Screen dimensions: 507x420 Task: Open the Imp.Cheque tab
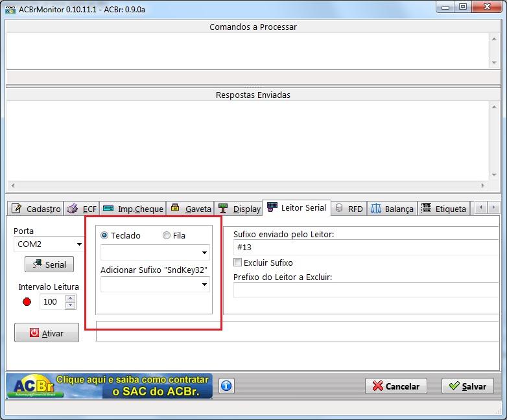point(133,209)
